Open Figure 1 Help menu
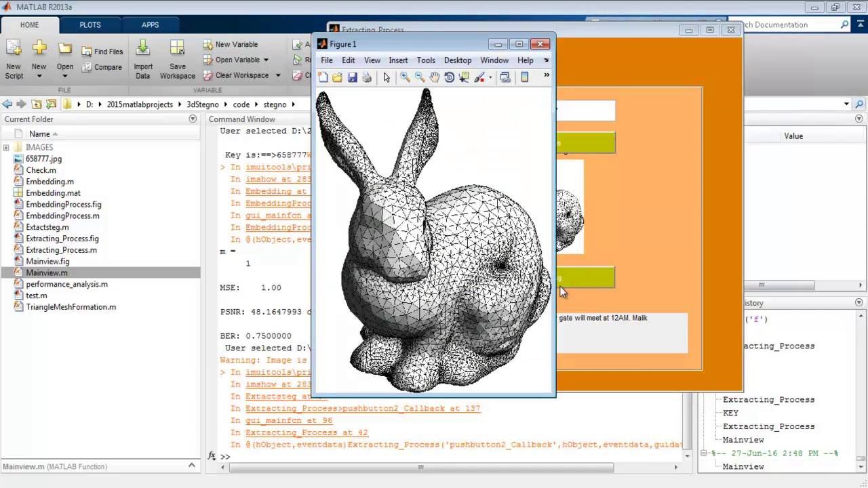Viewport: 868px width, 488px height. [526, 60]
